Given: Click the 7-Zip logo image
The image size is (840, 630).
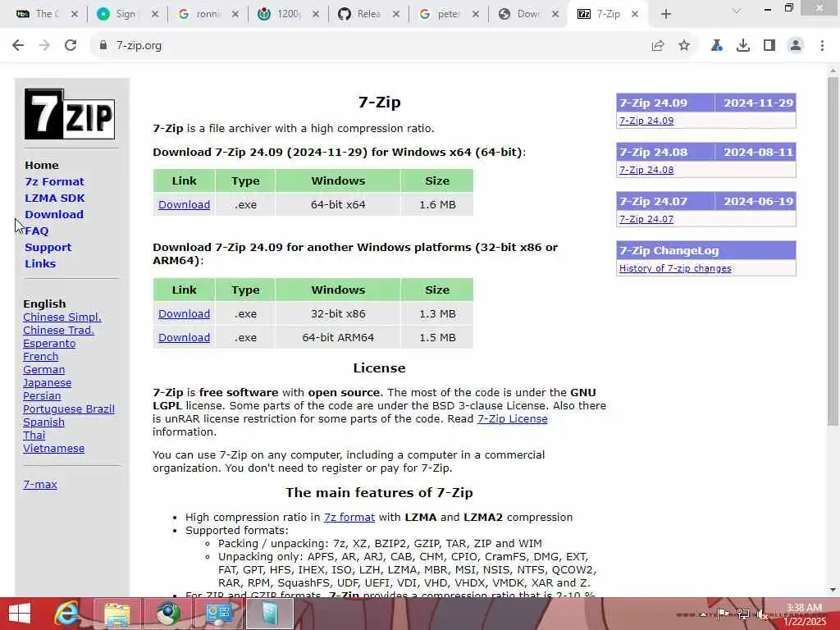Looking at the screenshot, I should pos(70,114).
